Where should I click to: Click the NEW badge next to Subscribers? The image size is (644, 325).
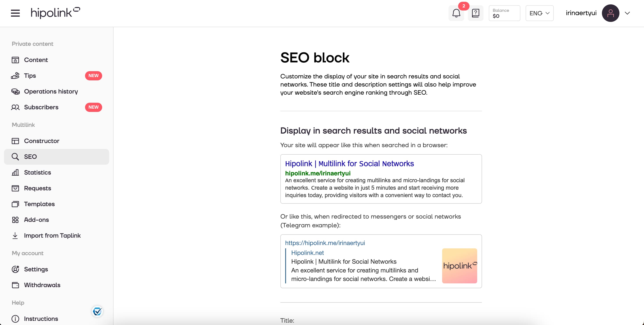(x=94, y=107)
